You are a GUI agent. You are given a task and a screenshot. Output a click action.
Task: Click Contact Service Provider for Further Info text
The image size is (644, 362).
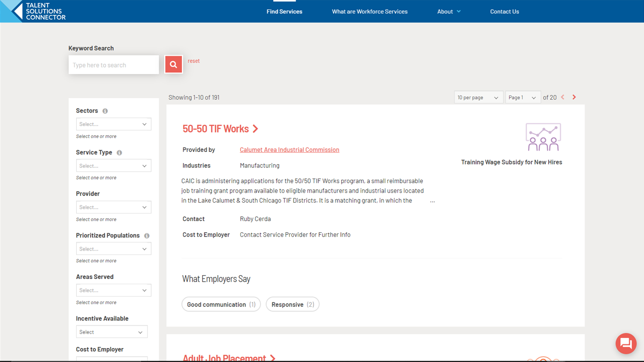point(295,235)
